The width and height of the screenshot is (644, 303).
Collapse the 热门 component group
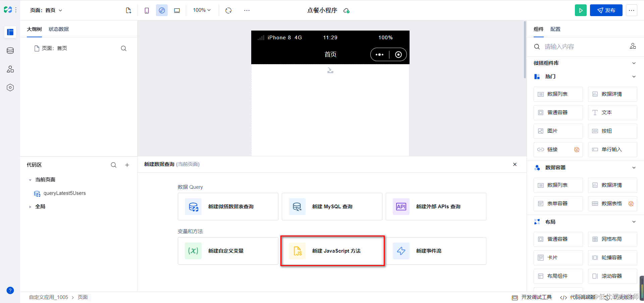tap(634, 77)
